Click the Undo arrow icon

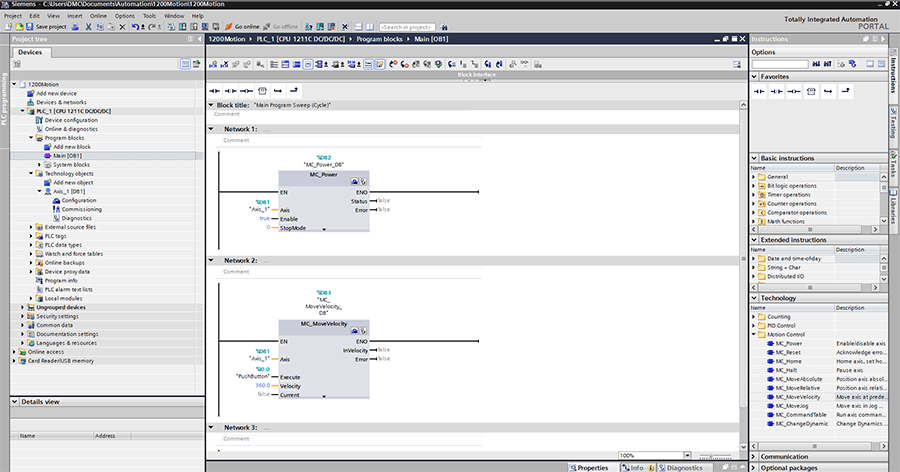tap(135, 26)
